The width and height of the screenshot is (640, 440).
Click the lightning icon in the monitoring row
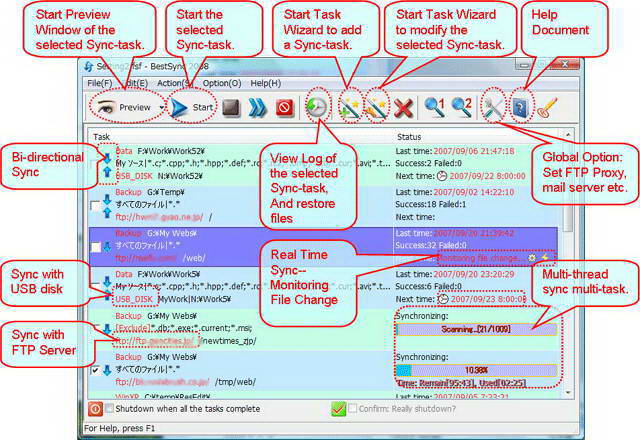[545, 258]
